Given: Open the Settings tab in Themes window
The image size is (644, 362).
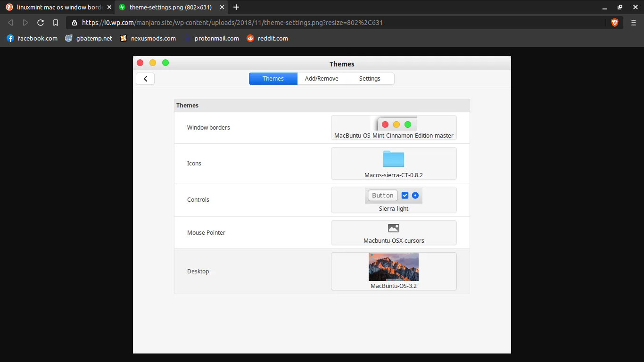Looking at the screenshot, I should point(370,79).
